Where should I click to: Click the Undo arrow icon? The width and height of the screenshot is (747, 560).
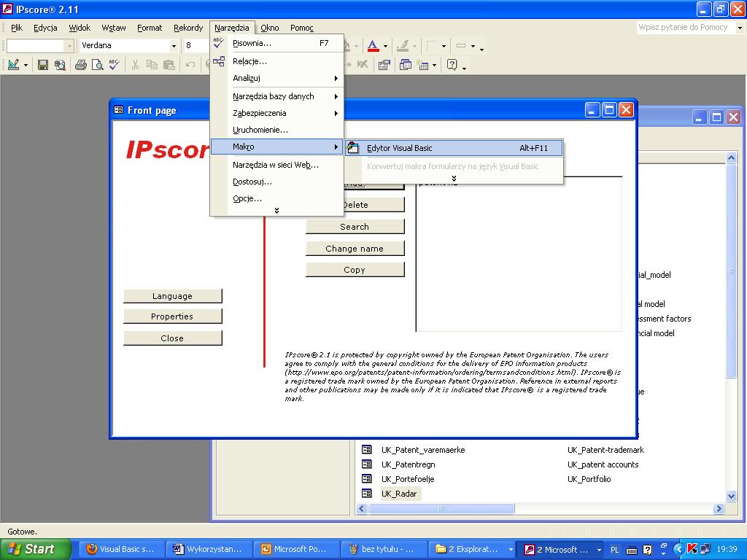coord(190,65)
